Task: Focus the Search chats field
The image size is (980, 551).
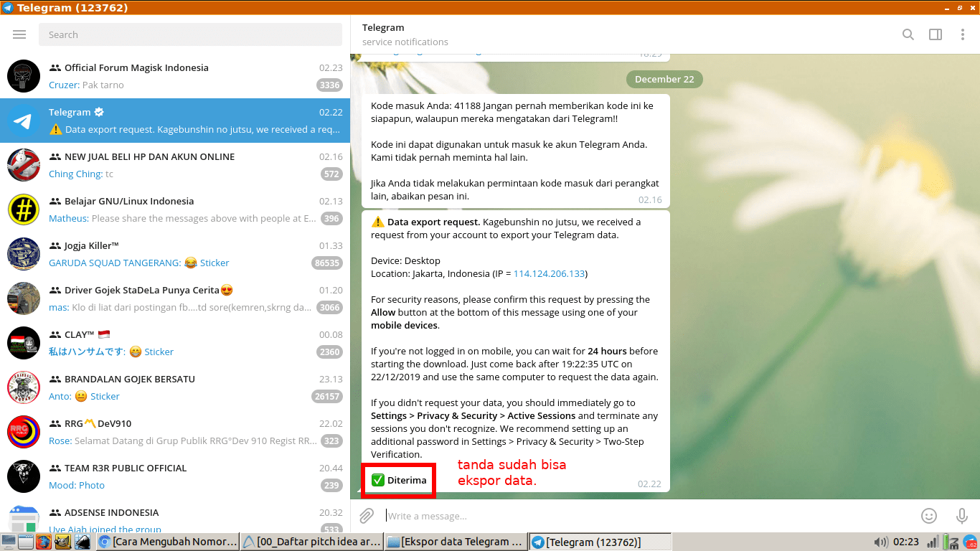Action: (x=190, y=34)
